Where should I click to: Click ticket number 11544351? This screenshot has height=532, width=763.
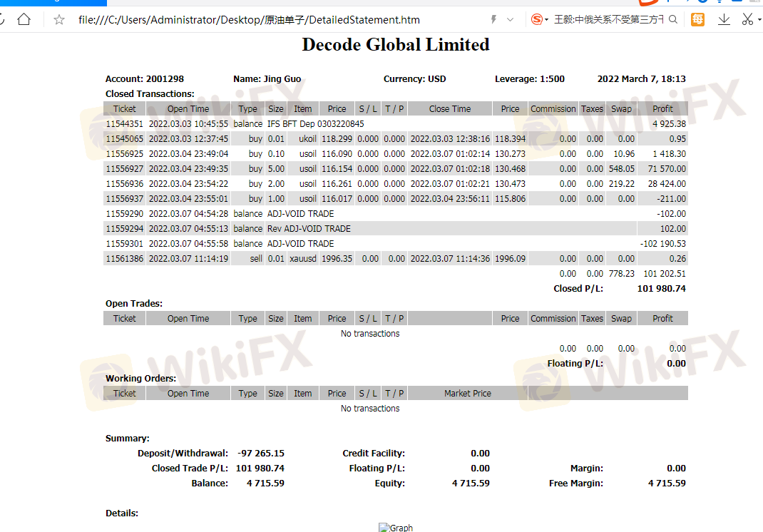125,123
